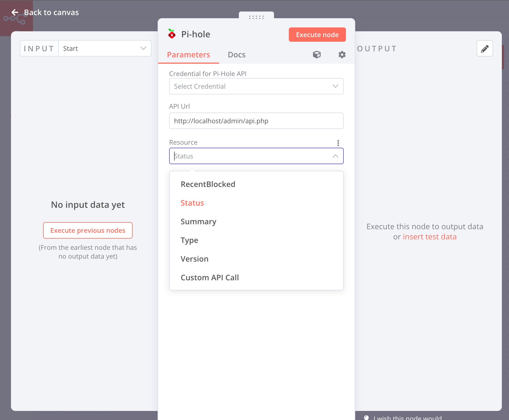Image resolution: width=509 pixels, height=420 pixels.
Task: Click the Execute previous nodes button
Action: [x=88, y=230]
